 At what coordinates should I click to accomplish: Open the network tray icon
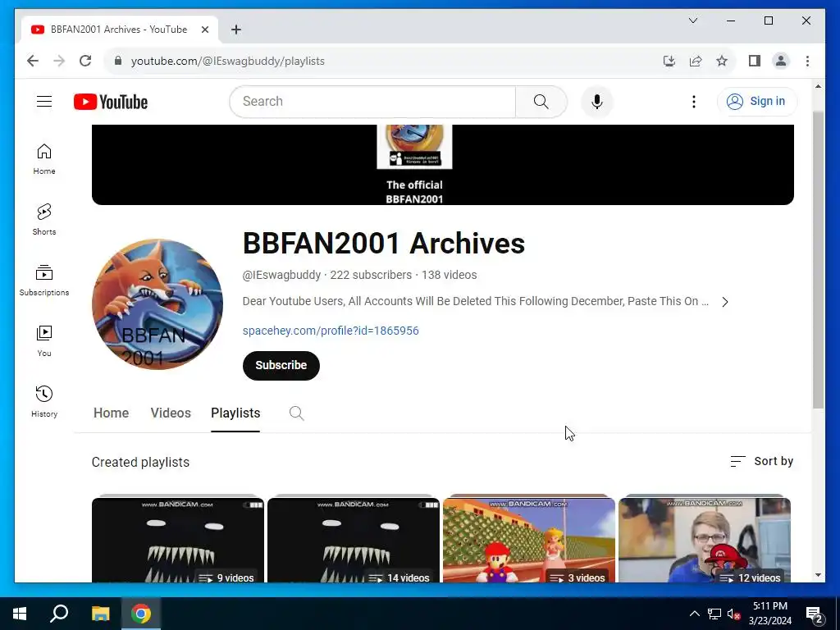pyautogui.click(x=714, y=614)
